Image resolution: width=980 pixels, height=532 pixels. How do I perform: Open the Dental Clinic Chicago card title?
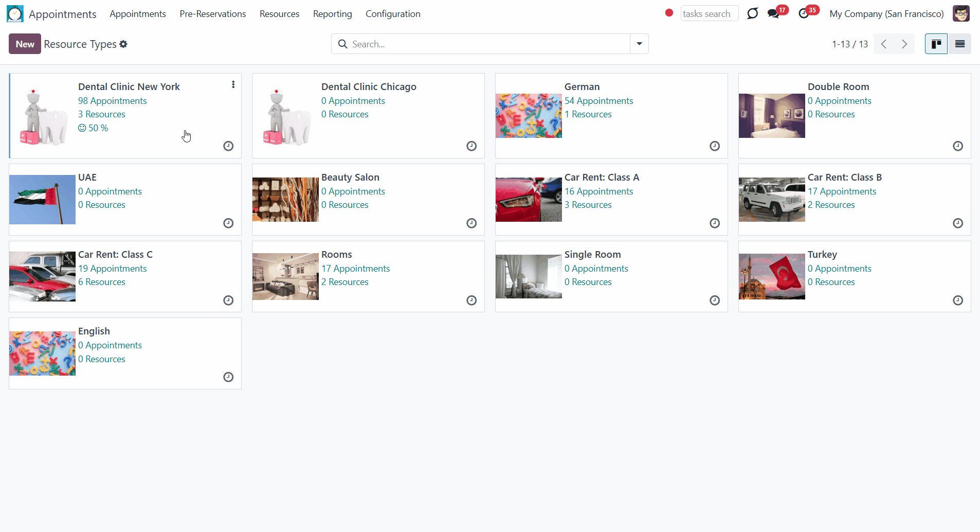[369, 87]
